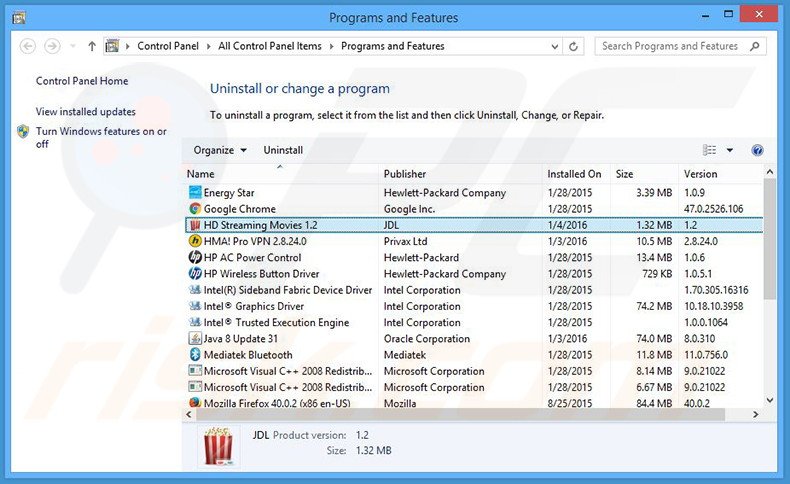Image resolution: width=790 pixels, height=484 pixels.
Task: Click the Back navigation arrow
Action: pos(28,46)
